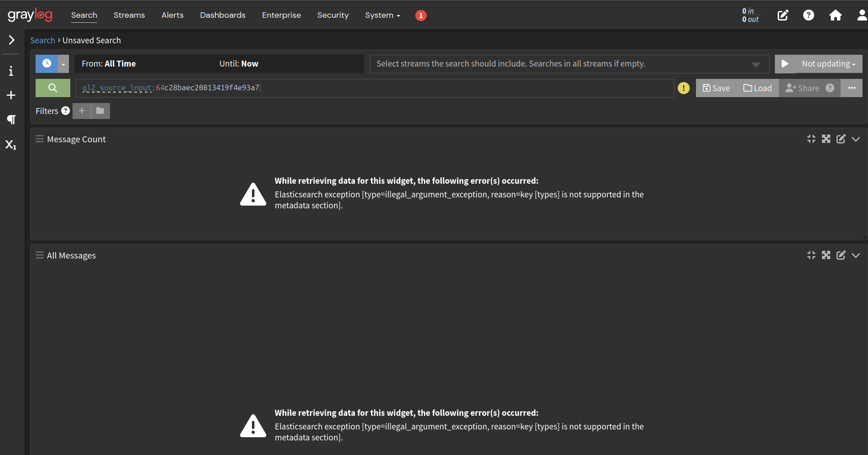Expand the time range preset dropdown arrow
Image resolution: width=868 pixels, height=455 pixels.
[63, 63]
